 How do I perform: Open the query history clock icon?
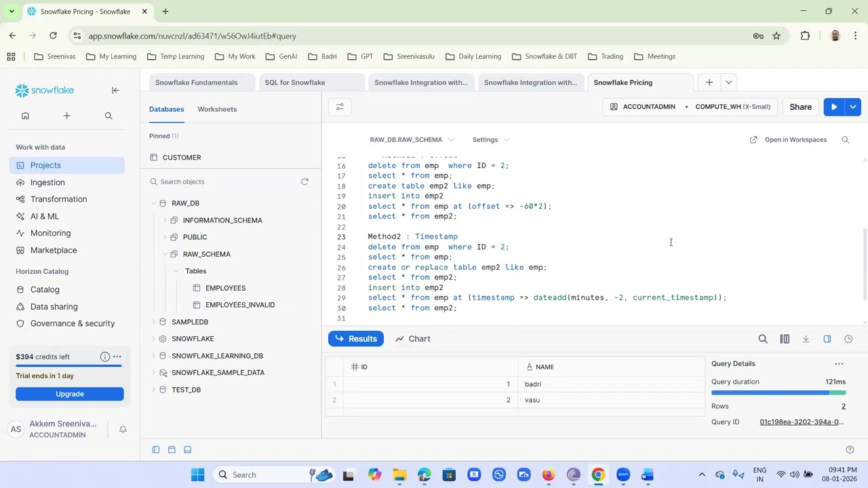point(848,339)
